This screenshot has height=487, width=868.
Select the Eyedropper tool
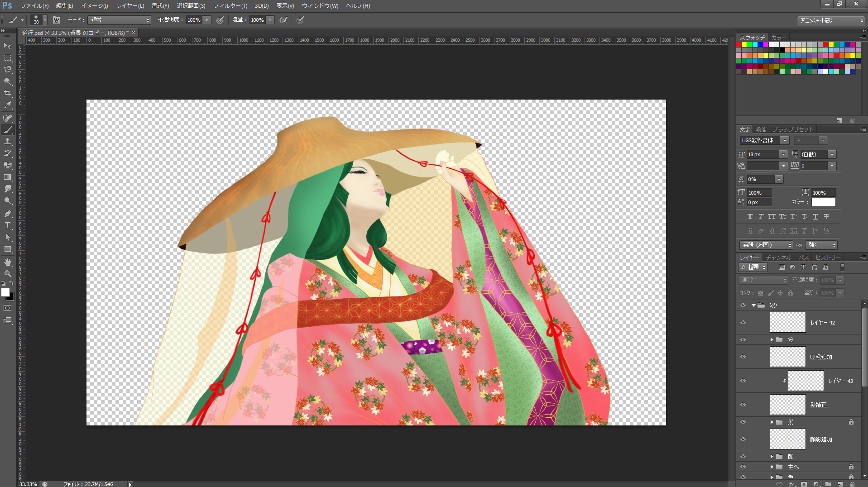pos(8,105)
